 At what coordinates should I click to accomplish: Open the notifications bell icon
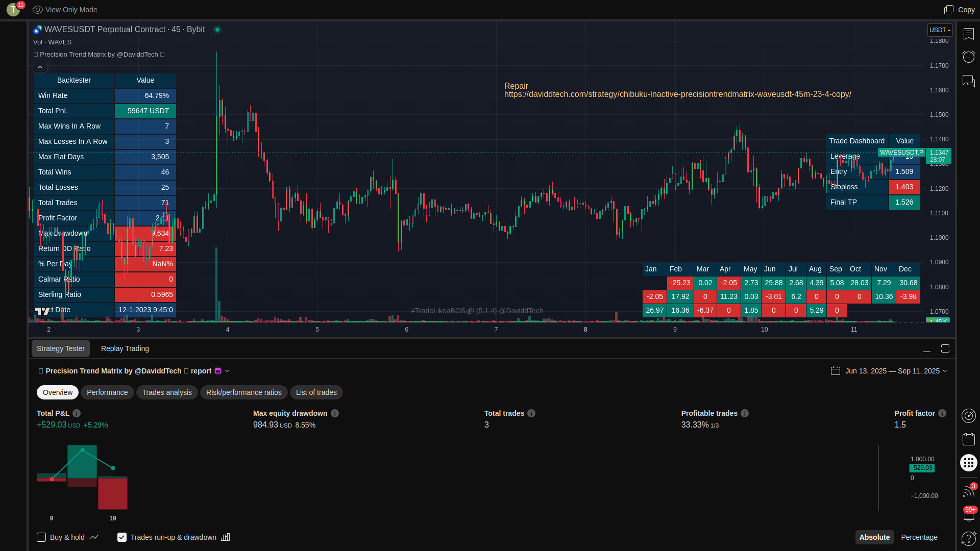pos(969,514)
